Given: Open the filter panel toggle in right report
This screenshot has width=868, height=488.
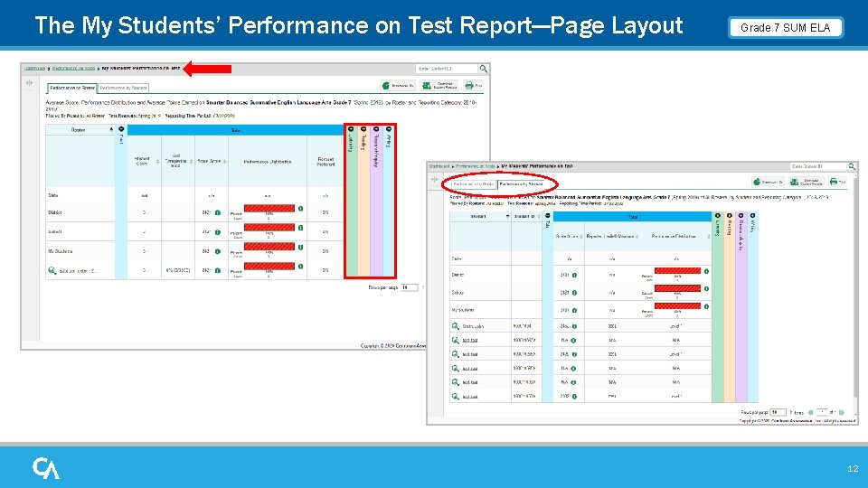Looking at the screenshot, I should [435, 179].
